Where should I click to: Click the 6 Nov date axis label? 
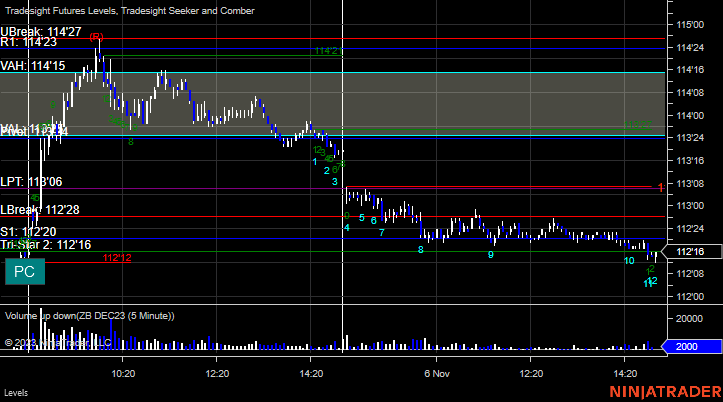pyautogui.click(x=437, y=373)
